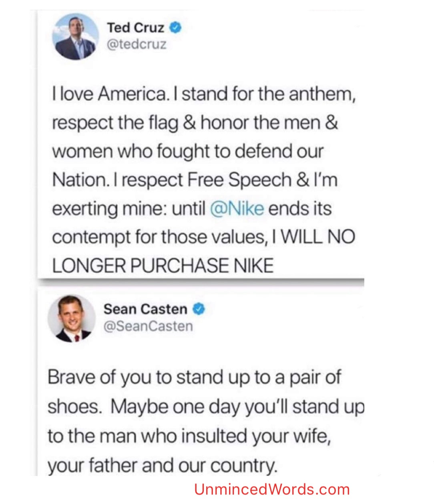The image size is (434, 504).
Task: Open the @SeanCasten handle
Action: [148, 326]
